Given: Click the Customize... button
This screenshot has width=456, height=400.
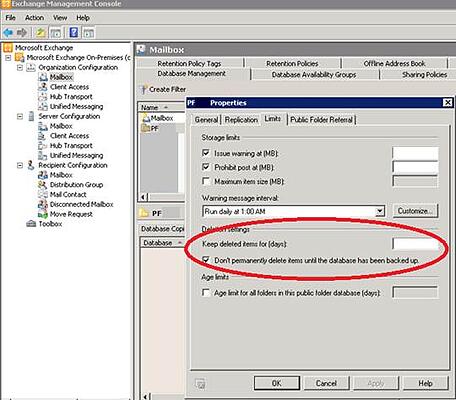Looking at the screenshot, I should [x=415, y=211].
